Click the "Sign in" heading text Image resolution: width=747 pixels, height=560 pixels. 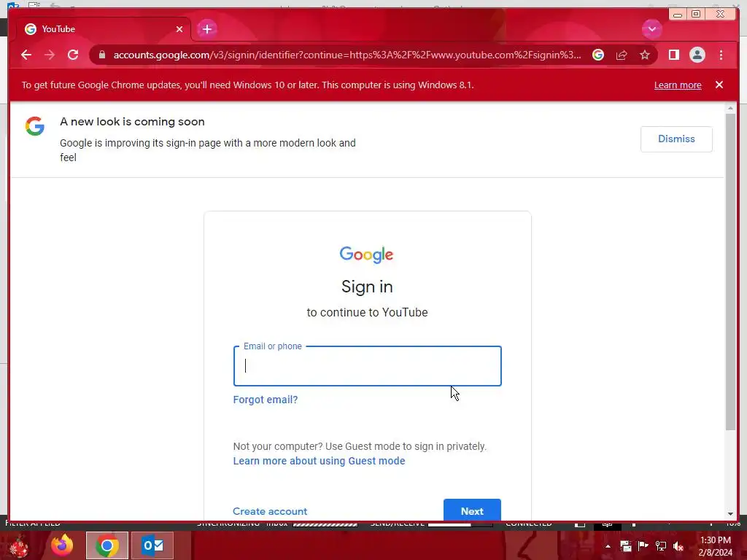(367, 287)
